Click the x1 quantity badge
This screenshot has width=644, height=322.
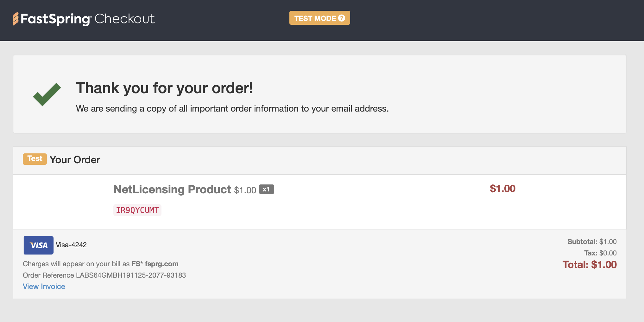(267, 189)
